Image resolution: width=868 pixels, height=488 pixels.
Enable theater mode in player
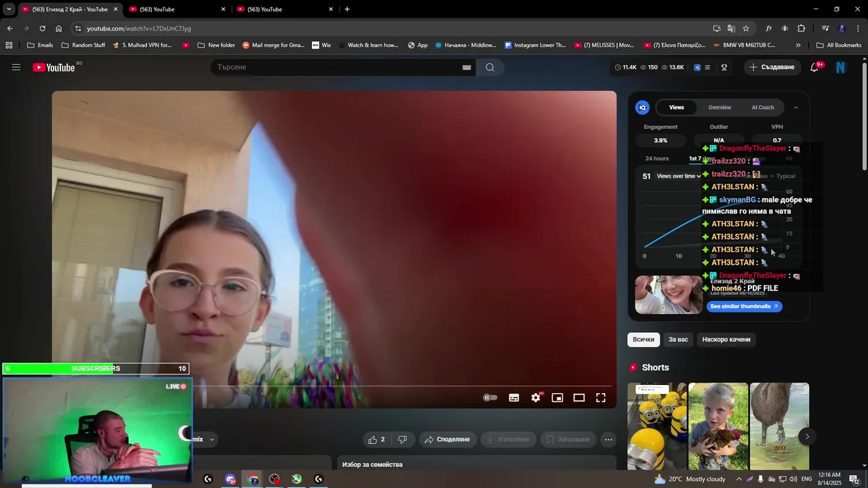[579, 398]
